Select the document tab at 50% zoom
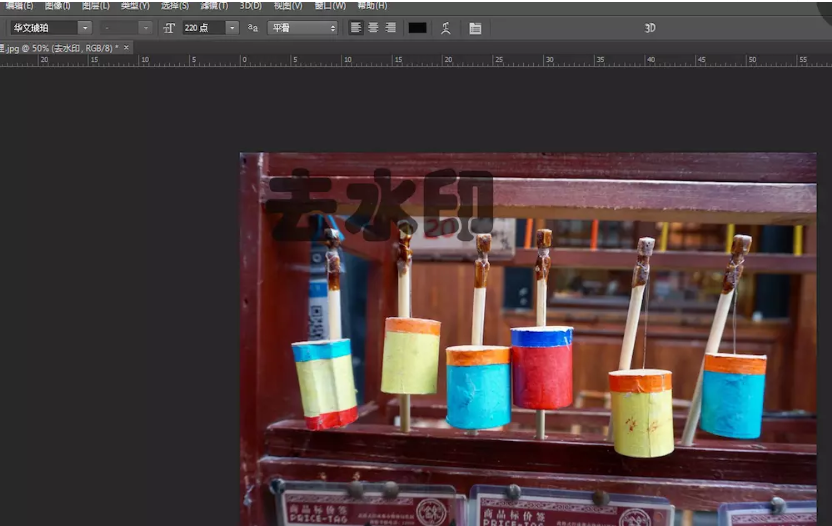832x526 pixels. click(x=60, y=47)
